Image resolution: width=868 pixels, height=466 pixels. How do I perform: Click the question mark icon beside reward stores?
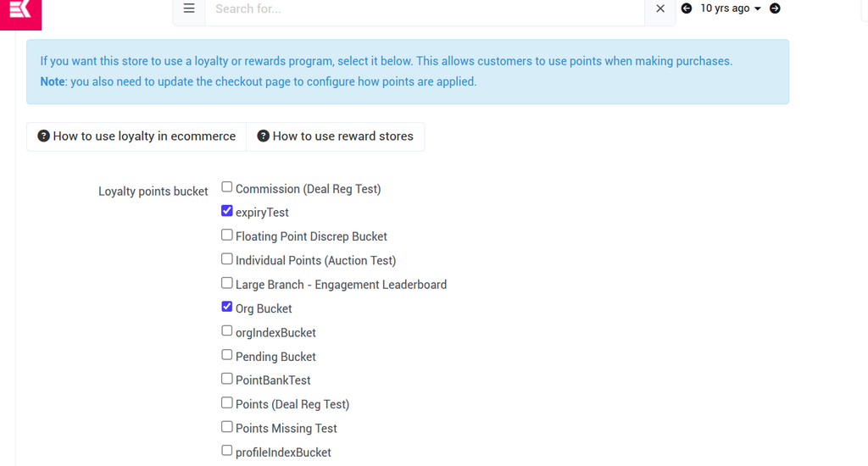tap(263, 136)
